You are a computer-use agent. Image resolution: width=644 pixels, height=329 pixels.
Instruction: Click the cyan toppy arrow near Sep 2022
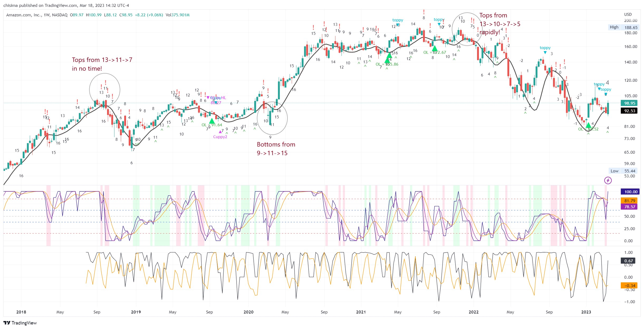tap(545, 52)
